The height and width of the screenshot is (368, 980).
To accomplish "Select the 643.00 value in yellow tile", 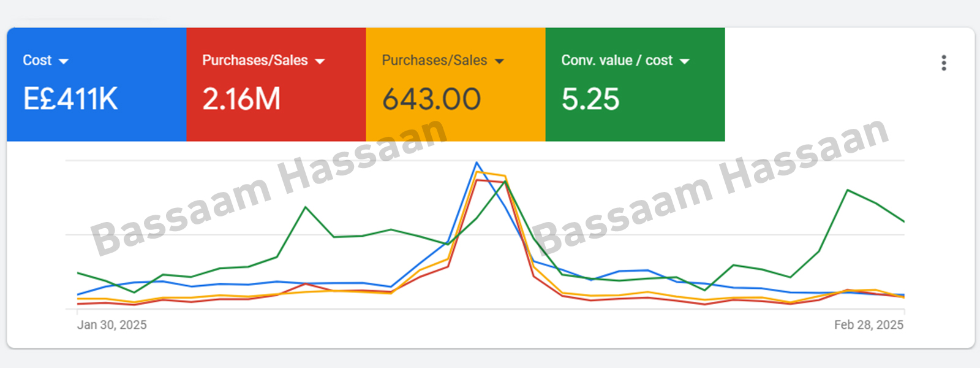I will [x=432, y=99].
